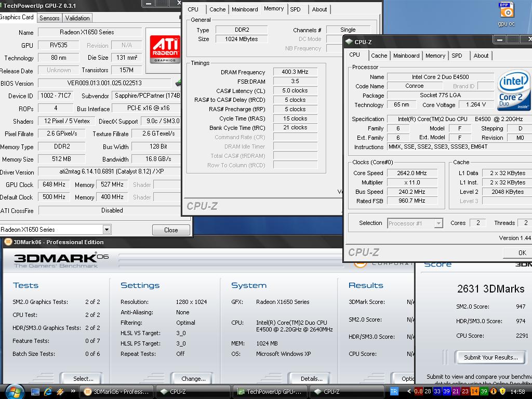The width and height of the screenshot is (532, 399).
Task: Click the orange 14 tray icon
Action: pos(474,392)
